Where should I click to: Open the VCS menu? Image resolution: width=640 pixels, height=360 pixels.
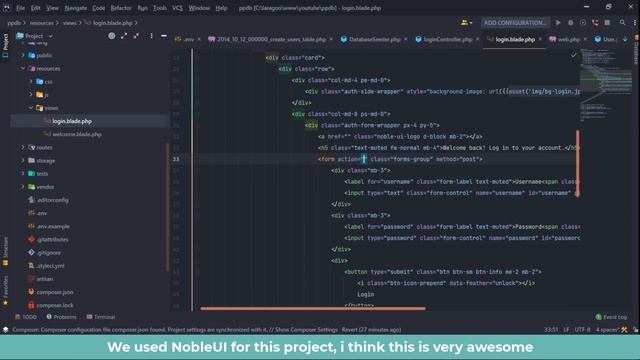pyautogui.click(x=177, y=8)
